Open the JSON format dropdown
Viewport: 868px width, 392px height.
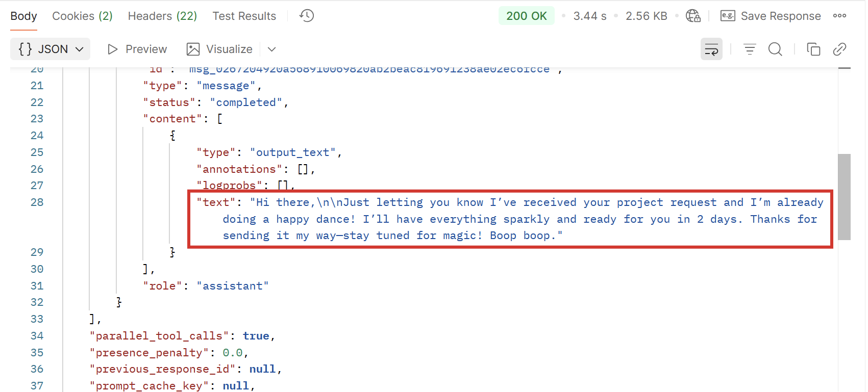[x=50, y=49]
